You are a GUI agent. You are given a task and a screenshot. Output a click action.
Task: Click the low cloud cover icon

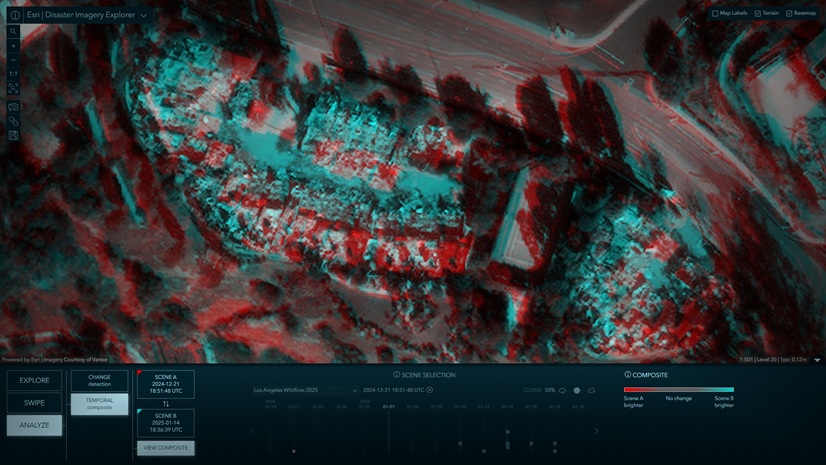tap(563, 390)
